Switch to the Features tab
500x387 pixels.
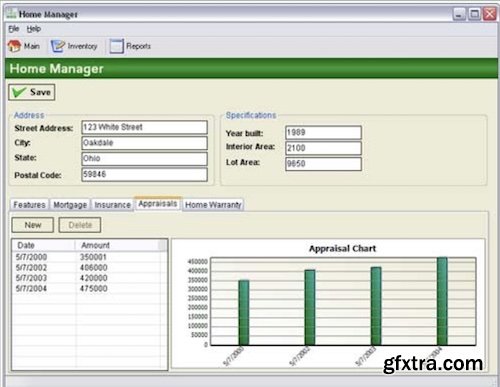(29, 204)
